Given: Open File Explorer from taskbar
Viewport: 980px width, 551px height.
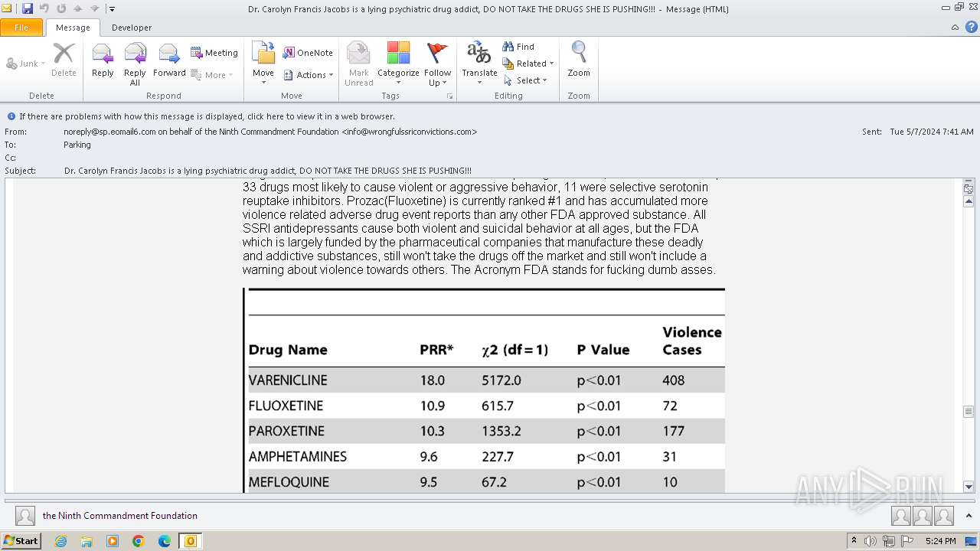Looking at the screenshot, I should click(x=87, y=541).
